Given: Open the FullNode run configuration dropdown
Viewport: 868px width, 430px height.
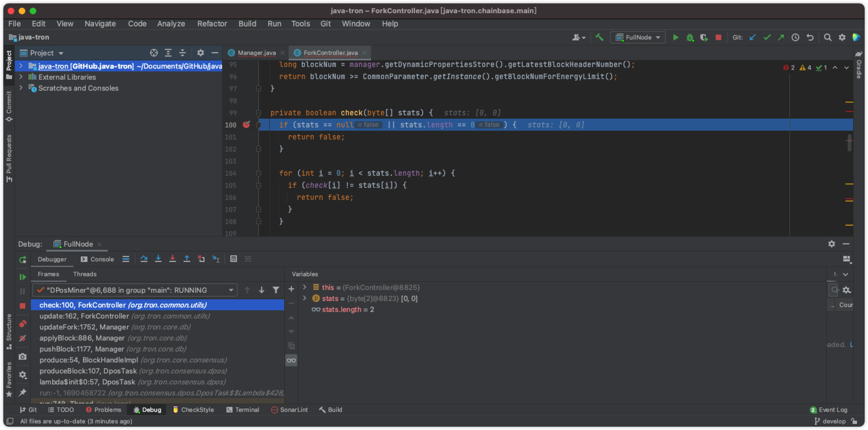Looking at the screenshot, I should (x=638, y=37).
